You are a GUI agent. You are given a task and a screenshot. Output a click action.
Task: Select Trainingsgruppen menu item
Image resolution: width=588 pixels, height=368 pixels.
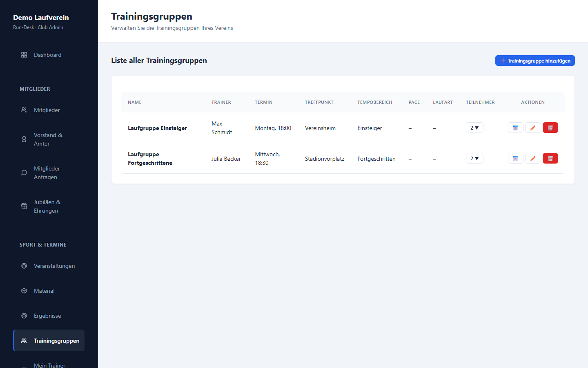click(x=49, y=341)
